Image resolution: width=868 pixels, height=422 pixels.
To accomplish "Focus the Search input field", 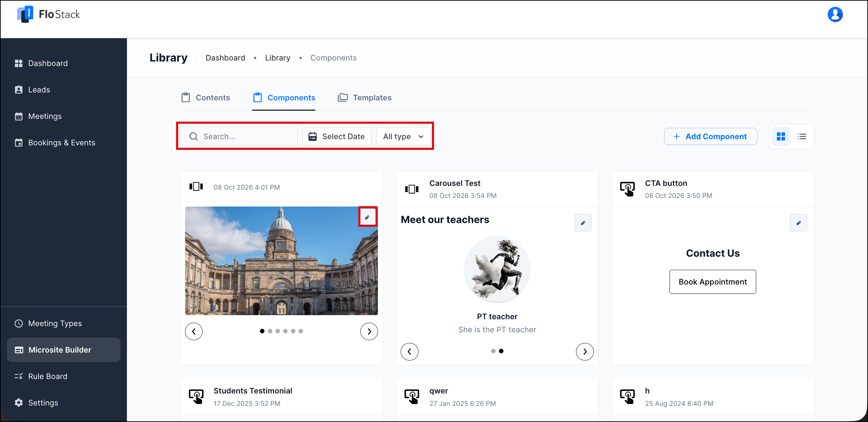I will pyautogui.click(x=239, y=136).
